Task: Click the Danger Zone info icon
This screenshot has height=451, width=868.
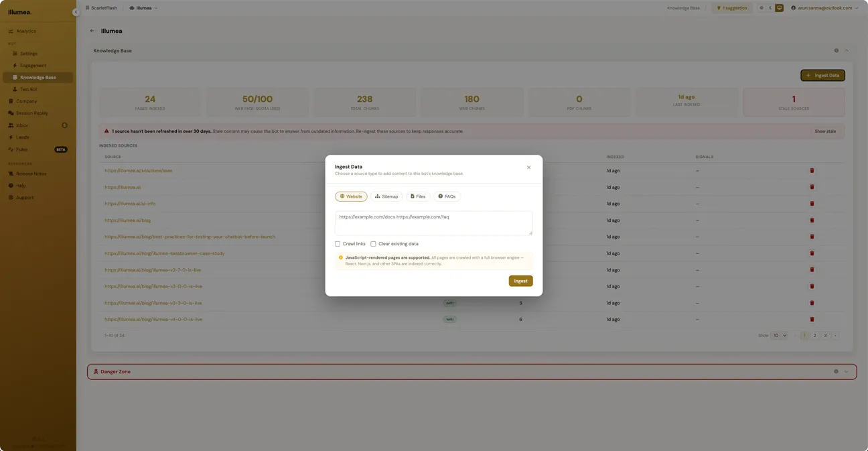Action: (x=836, y=372)
